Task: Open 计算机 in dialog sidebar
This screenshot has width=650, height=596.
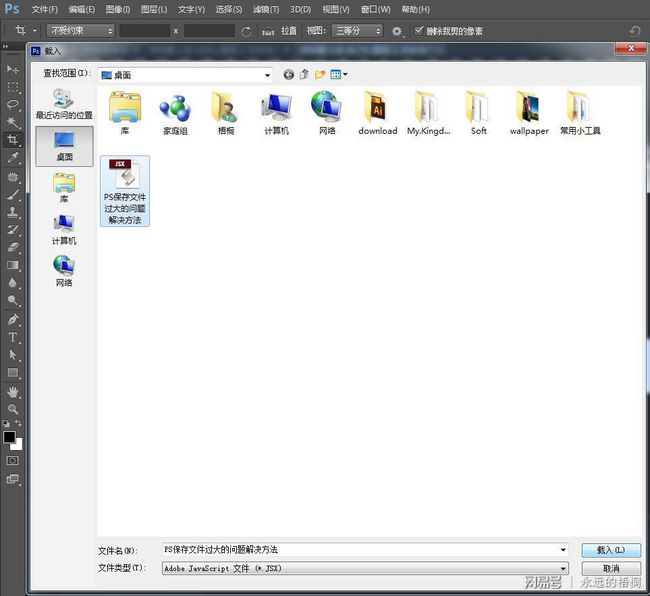Action: (x=64, y=229)
